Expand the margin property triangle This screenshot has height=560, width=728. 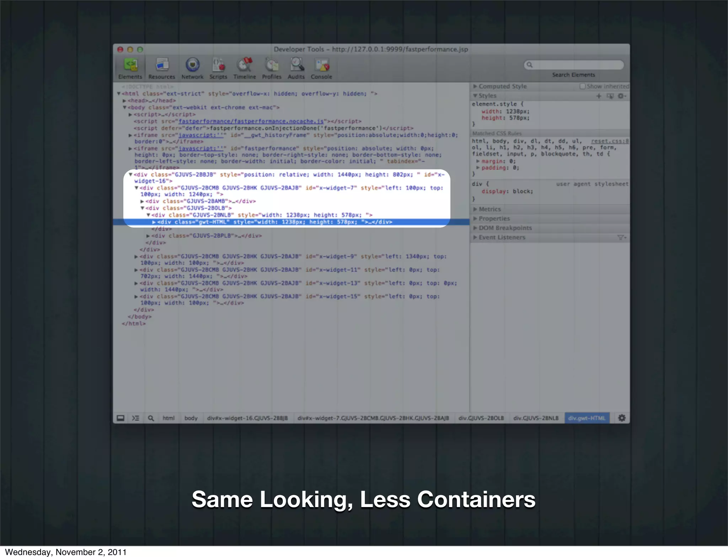tap(478, 161)
